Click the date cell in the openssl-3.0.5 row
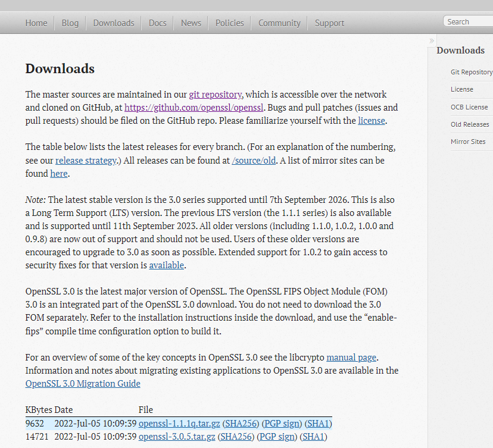 tap(95, 437)
